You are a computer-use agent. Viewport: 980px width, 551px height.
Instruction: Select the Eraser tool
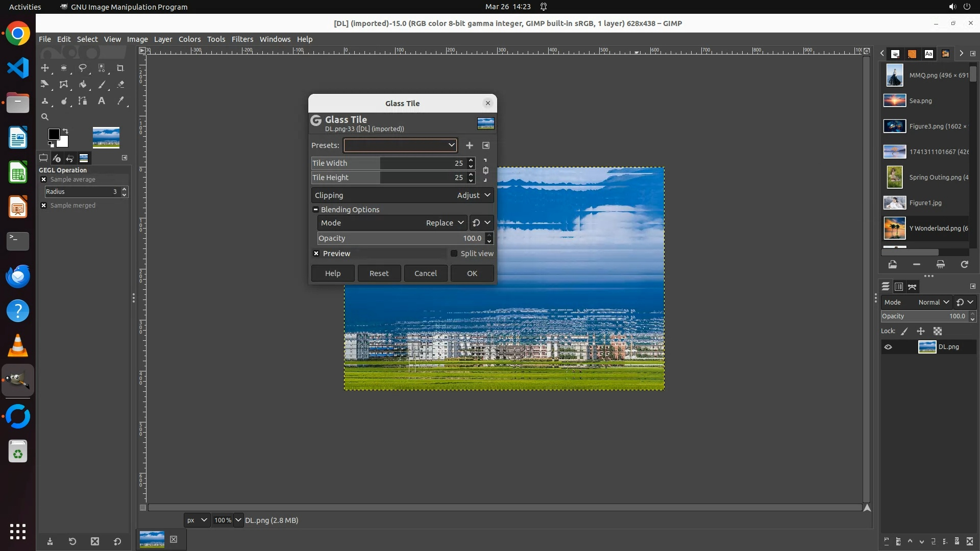pyautogui.click(x=120, y=84)
